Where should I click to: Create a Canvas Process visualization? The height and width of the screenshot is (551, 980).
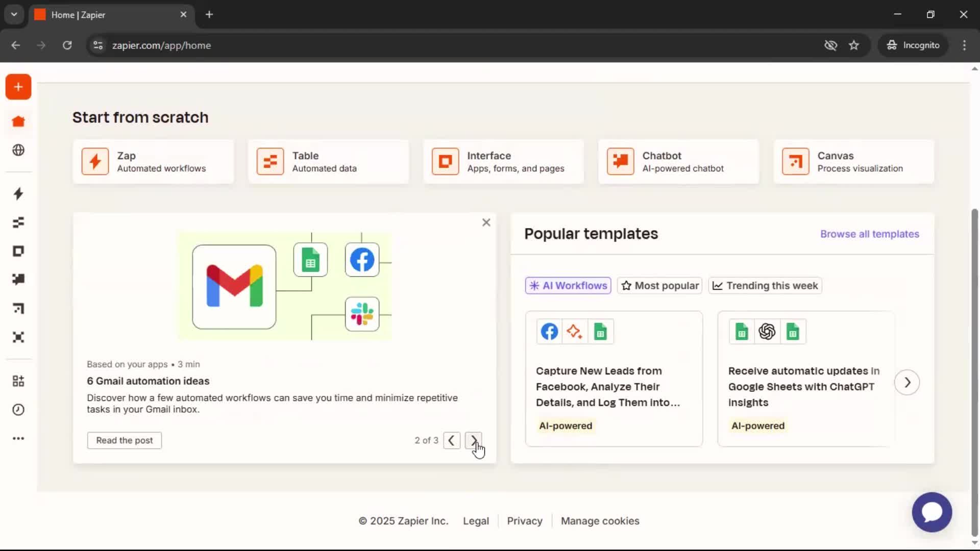click(x=854, y=162)
